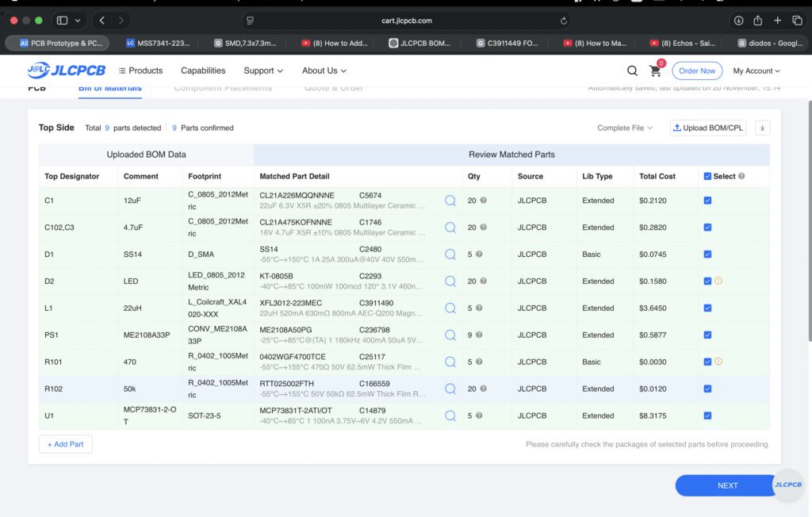Click the address bar showing cart.jlcpcb.com
The image size is (812, 517).
point(406,21)
